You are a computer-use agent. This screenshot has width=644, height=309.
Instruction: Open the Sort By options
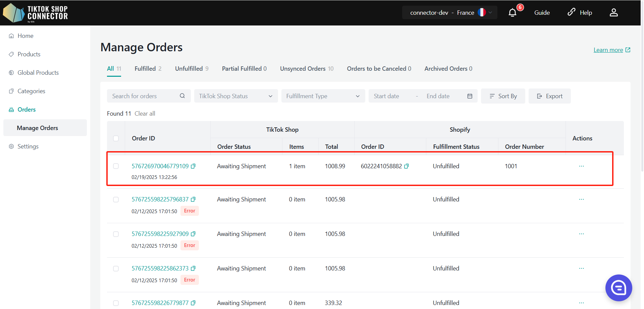pos(503,96)
